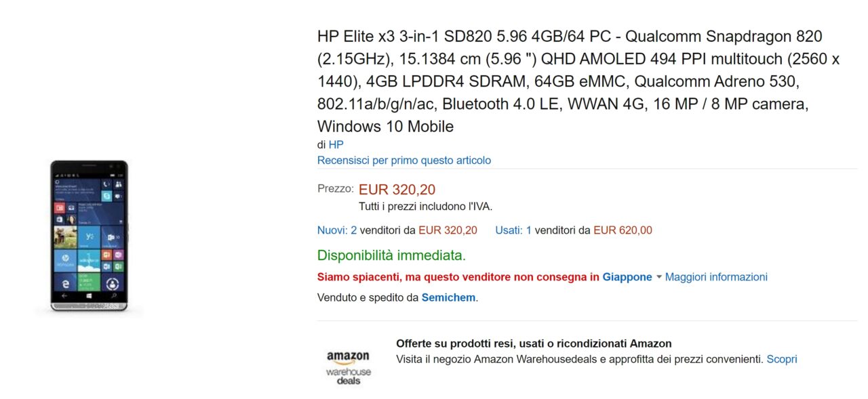Screen dimensions: 868x399
Task: Click 'Recensisci per primo questo articolo' link
Action: pyautogui.click(x=403, y=161)
